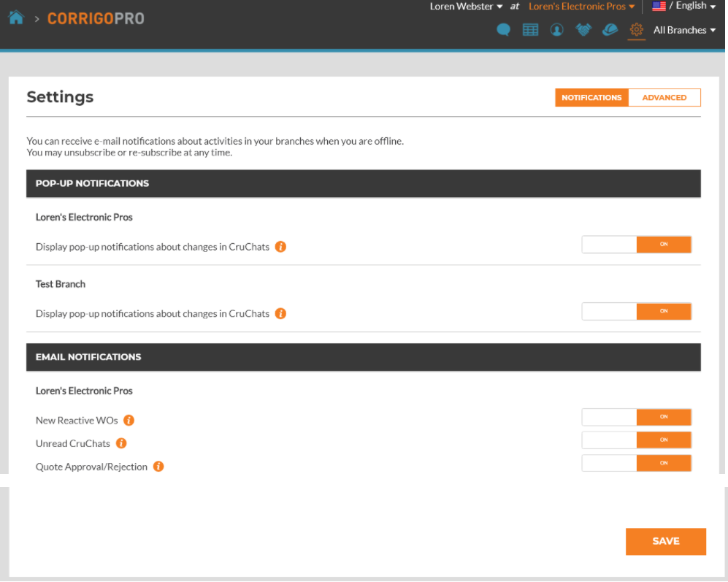Image resolution: width=728 pixels, height=582 pixels.
Task: Open the settings gear icon
Action: tap(637, 30)
